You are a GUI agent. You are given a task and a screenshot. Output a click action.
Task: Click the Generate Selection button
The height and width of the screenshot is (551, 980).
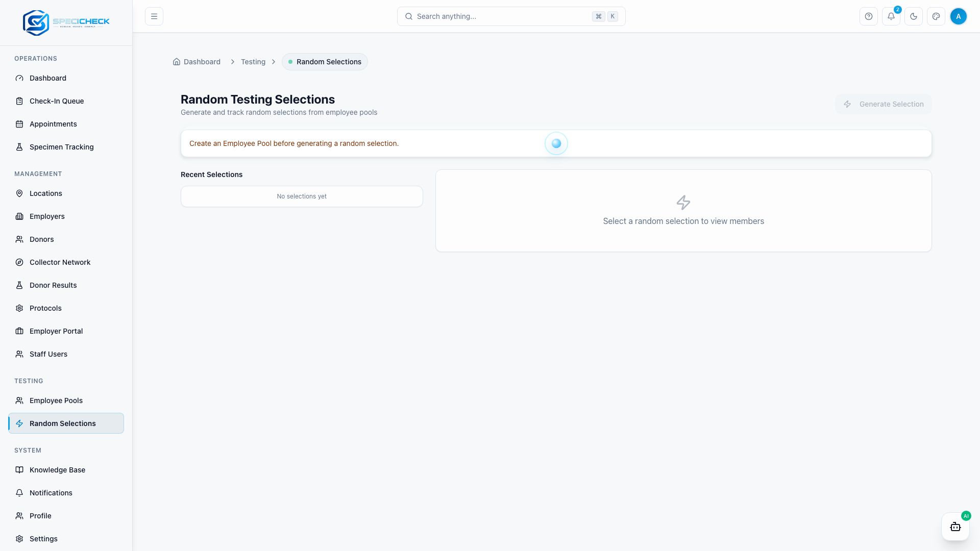884,104
